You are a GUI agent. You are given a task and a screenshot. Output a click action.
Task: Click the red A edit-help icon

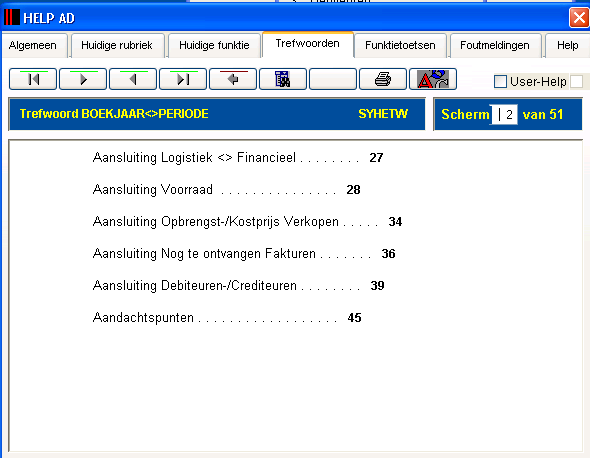click(433, 79)
